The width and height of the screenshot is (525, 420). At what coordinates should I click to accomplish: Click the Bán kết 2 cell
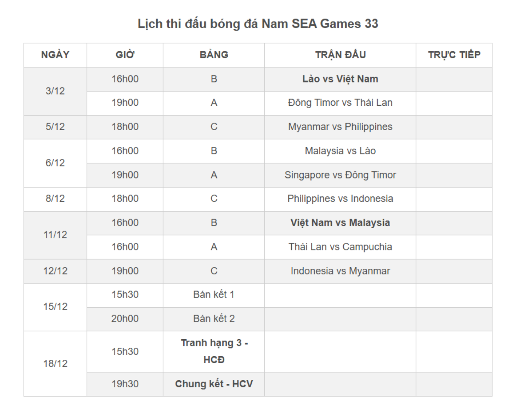[214, 319]
